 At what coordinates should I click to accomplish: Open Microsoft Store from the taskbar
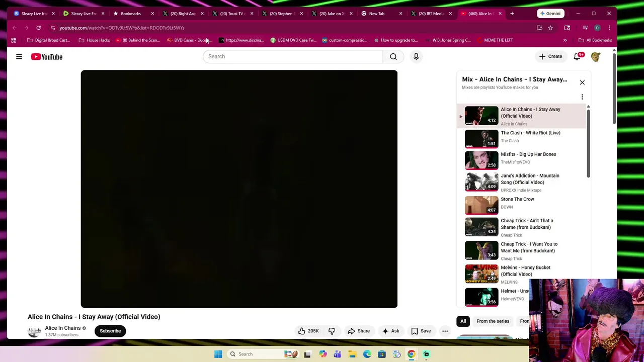point(382,354)
